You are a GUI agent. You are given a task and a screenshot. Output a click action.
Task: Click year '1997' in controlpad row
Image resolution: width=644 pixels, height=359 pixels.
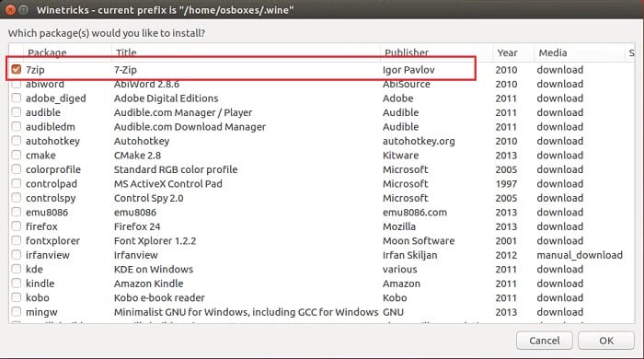point(506,183)
